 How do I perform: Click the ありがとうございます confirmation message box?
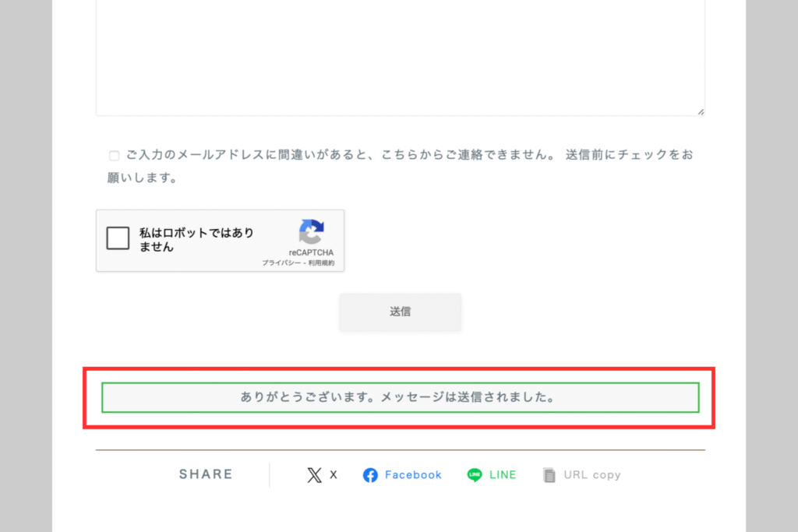click(x=400, y=397)
